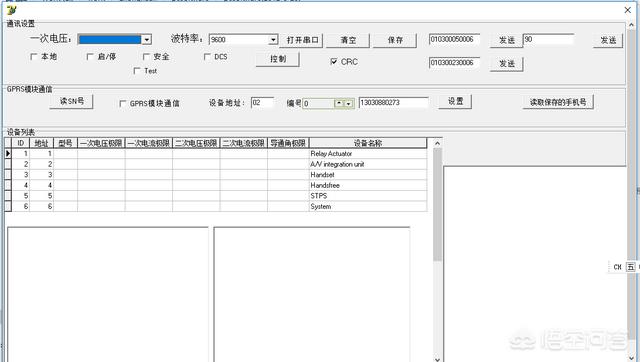640x362 pixels.
Task: Open the 一次电压 dropdown arrow
Action: click(x=147, y=40)
